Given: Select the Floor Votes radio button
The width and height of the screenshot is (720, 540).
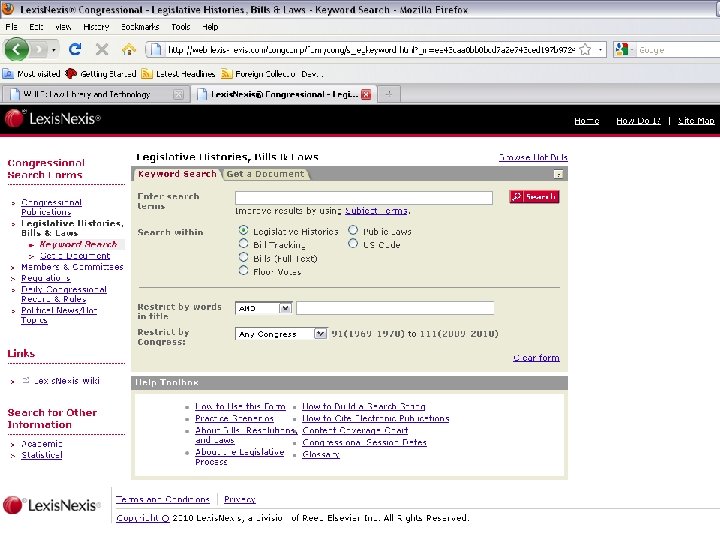Looking at the screenshot, I should (243, 271).
